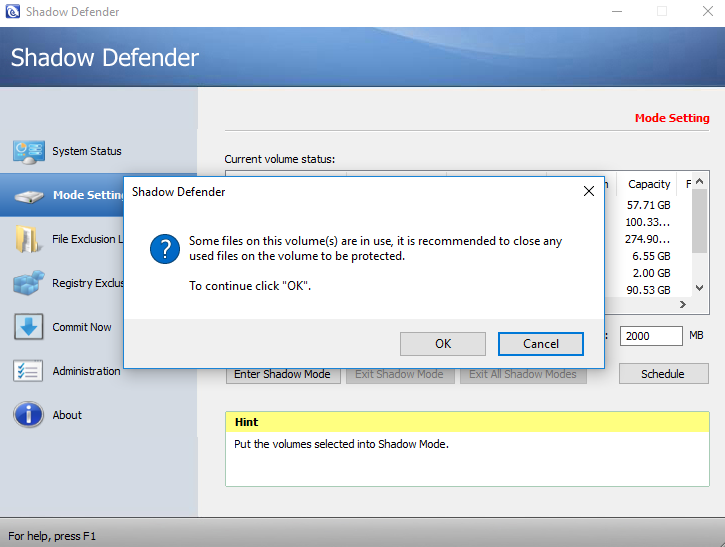Open About page label

[67, 415]
